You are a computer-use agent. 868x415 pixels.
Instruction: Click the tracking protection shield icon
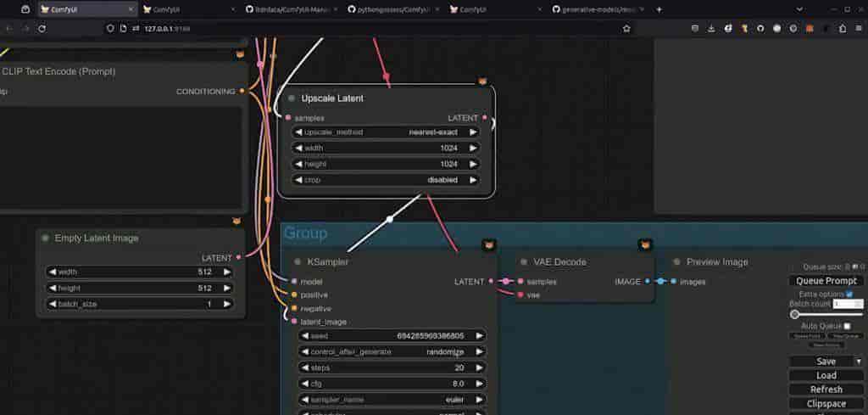110,28
